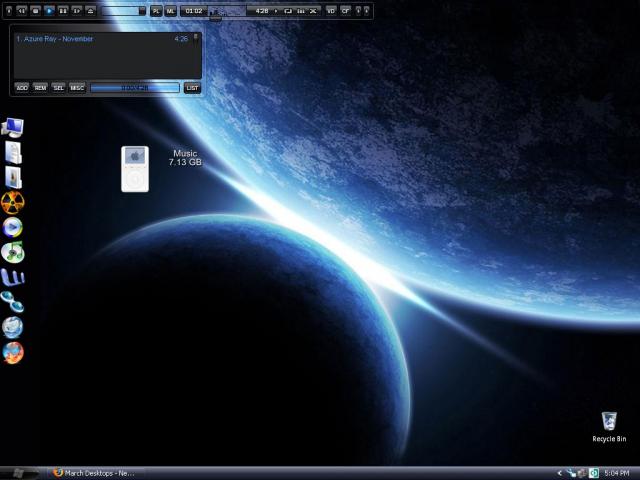Toggle the PL playlist button

156,11
